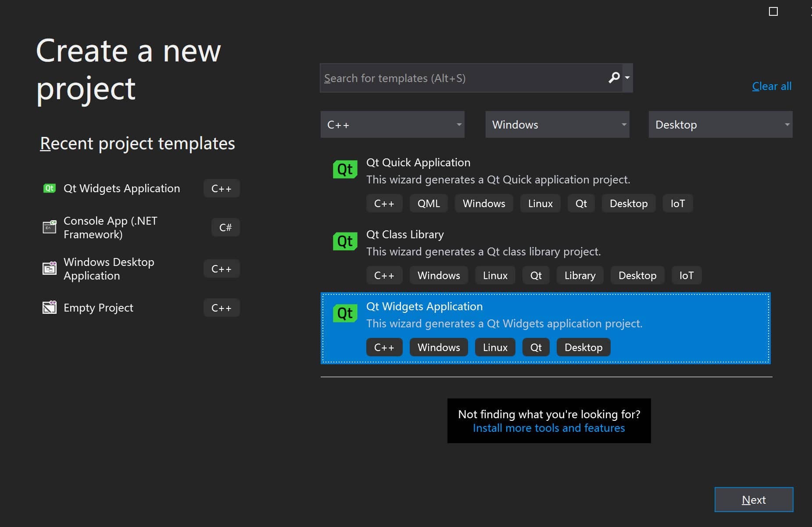Image resolution: width=812 pixels, height=527 pixels.
Task: Click the Desktop tag on Qt Widgets Application
Action: tap(583, 347)
